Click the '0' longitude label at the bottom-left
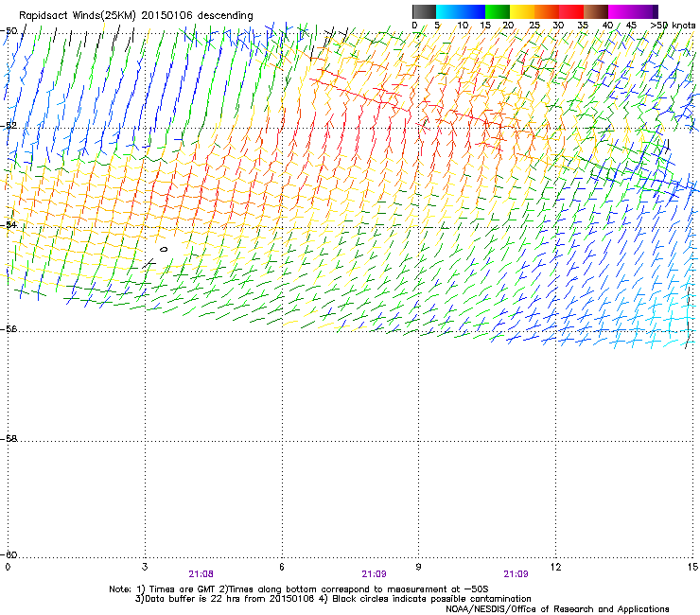 [8, 567]
